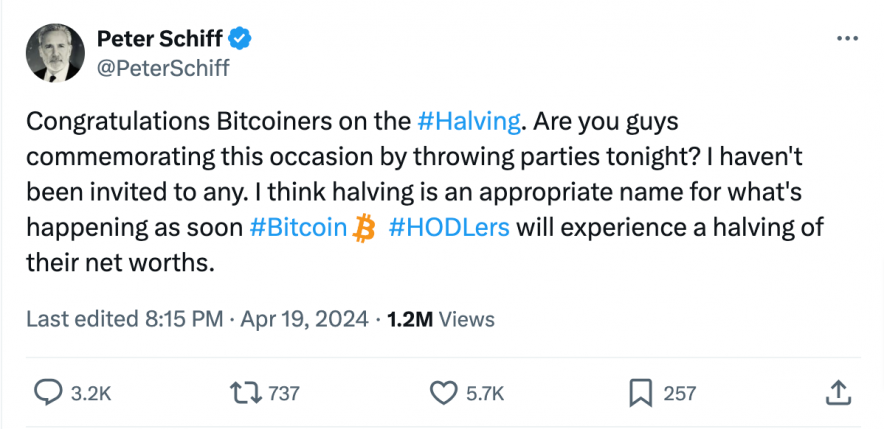Image resolution: width=884 pixels, height=429 pixels.
Task: Click the 5.7K likes count
Action: 487,393
